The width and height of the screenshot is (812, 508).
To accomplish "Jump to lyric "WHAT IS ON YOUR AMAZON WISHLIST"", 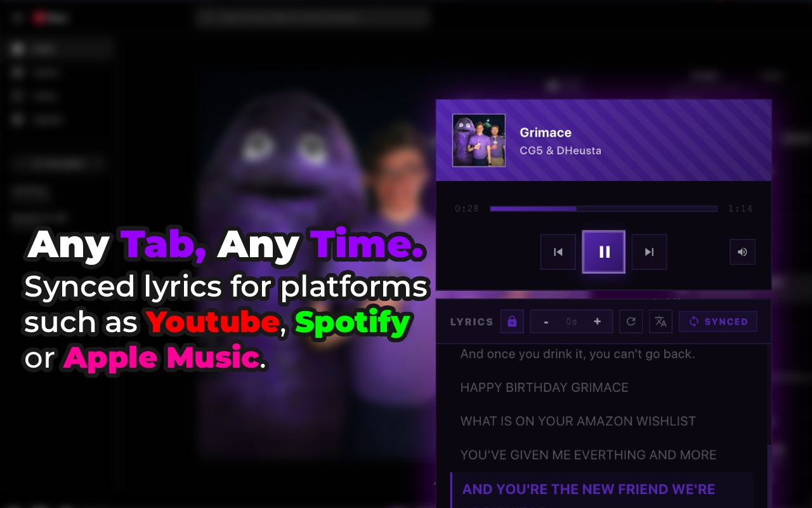I will coord(578,421).
